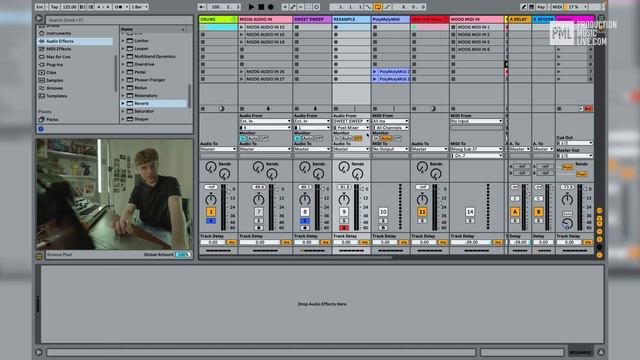The image size is (640, 360).
Task: Toggle track 9 activator button
Action: click(344, 211)
